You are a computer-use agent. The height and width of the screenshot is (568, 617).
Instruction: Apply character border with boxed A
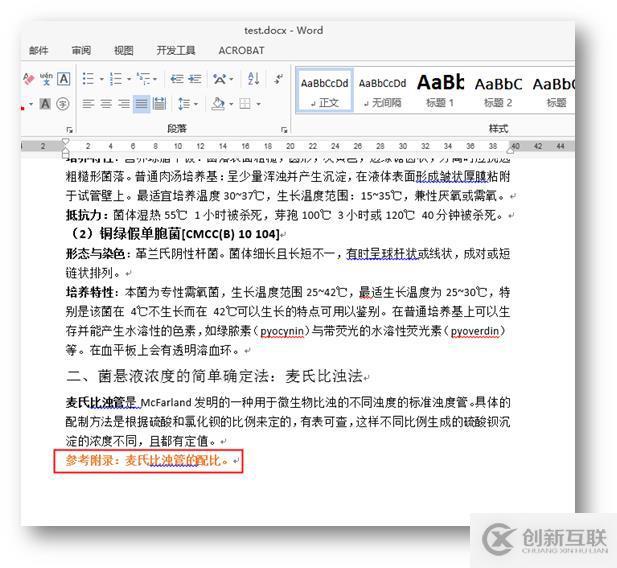pyautogui.click(x=64, y=79)
